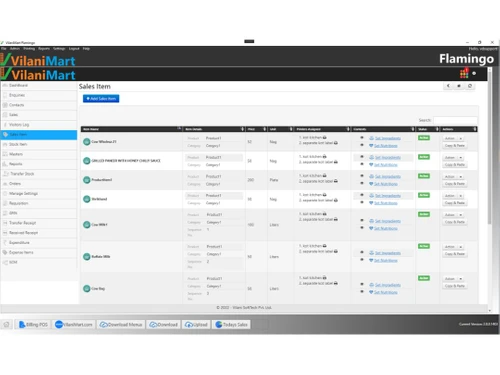
Task: Click Download Menus in the bottom bar
Action: pos(121,324)
